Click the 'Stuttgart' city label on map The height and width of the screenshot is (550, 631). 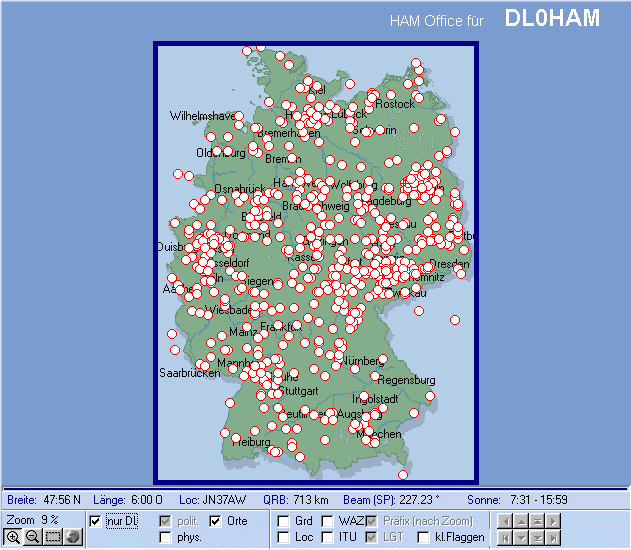tap(298, 391)
